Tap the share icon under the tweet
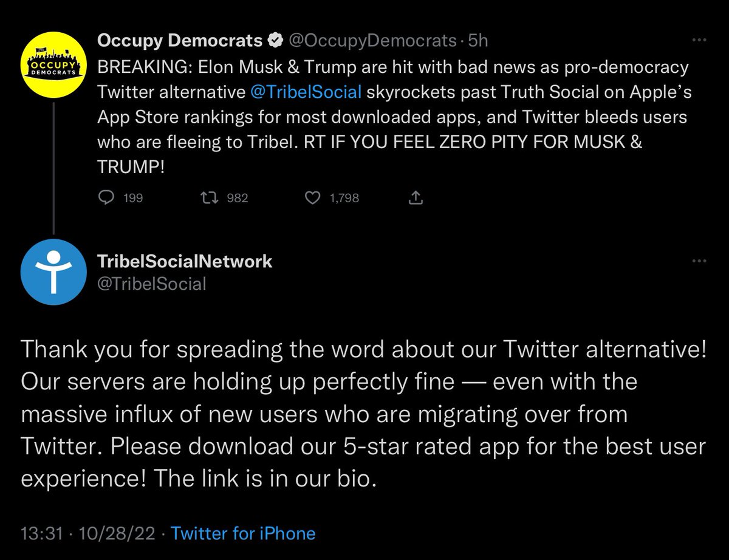729x560 pixels. click(416, 197)
